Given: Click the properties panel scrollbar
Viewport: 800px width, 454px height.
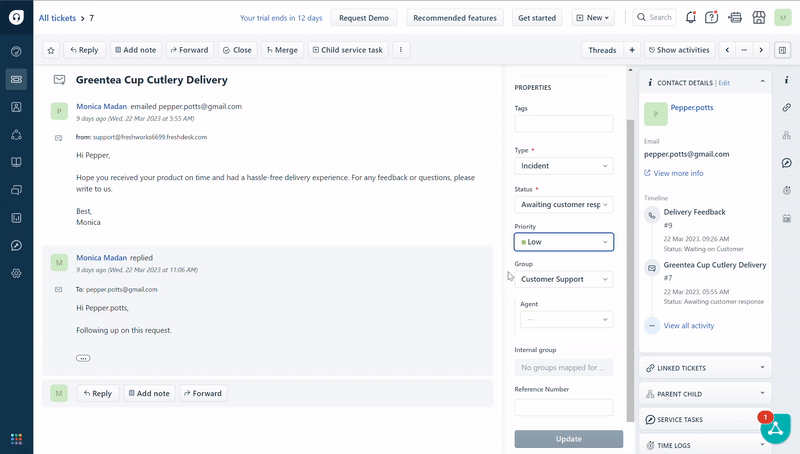Looking at the screenshot, I should point(630,270).
